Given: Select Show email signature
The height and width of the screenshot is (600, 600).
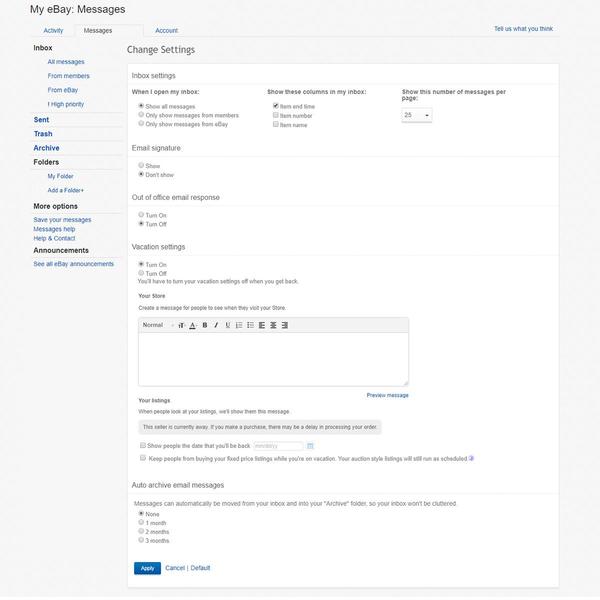Looking at the screenshot, I should point(141,165).
